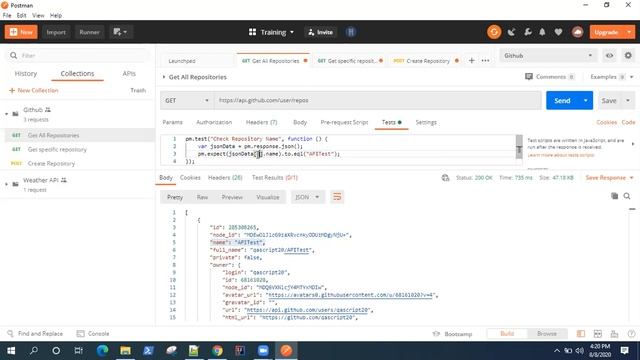Add a new request tab
Viewport: 640px width, 360px height.
(x=471, y=60)
